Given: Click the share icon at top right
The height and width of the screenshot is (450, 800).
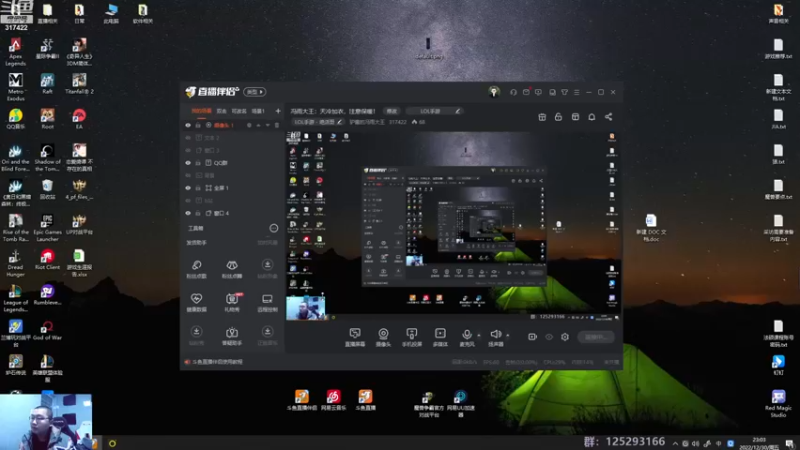Looking at the screenshot, I should pyautogui.click(x=609, y=117).
